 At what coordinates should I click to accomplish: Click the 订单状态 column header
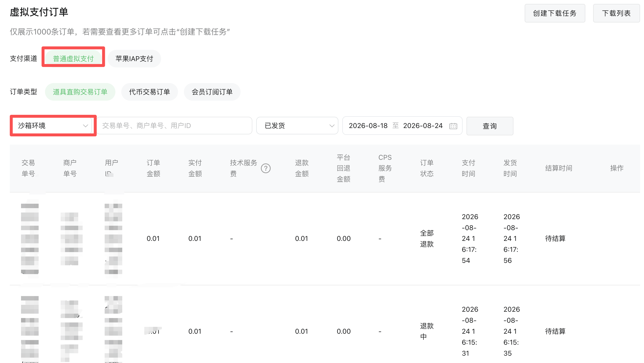(x=427, y=168)
